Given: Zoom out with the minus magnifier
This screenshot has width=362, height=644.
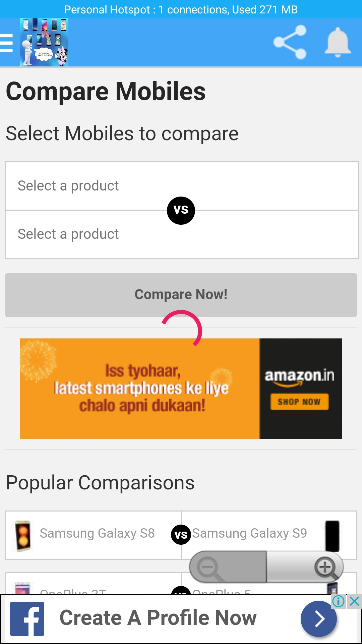Looking at the screenshot, I should (208, 567).
